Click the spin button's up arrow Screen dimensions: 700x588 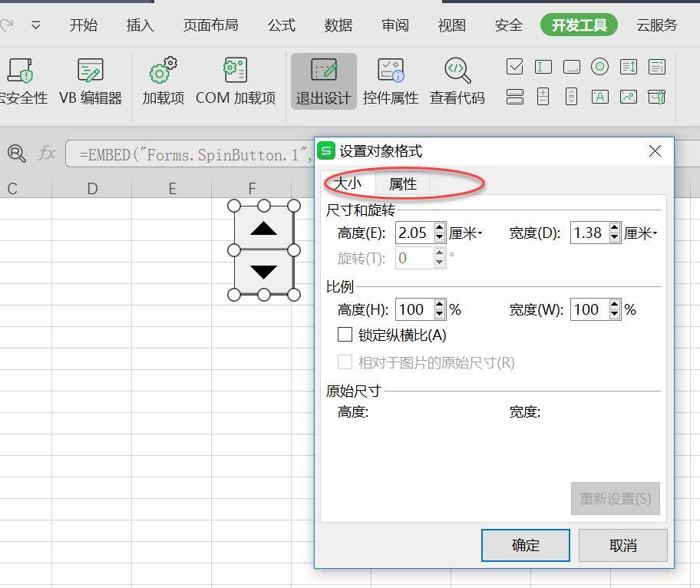coord(264,228)
